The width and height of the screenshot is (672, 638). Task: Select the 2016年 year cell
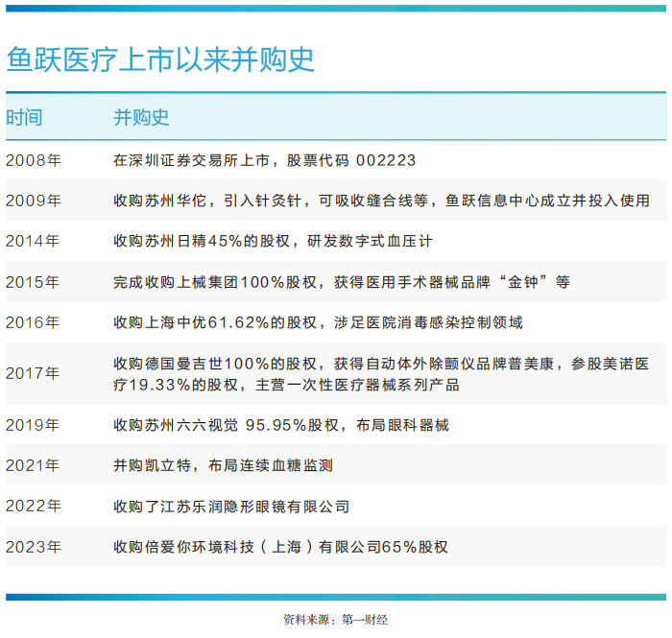point(33,322)
